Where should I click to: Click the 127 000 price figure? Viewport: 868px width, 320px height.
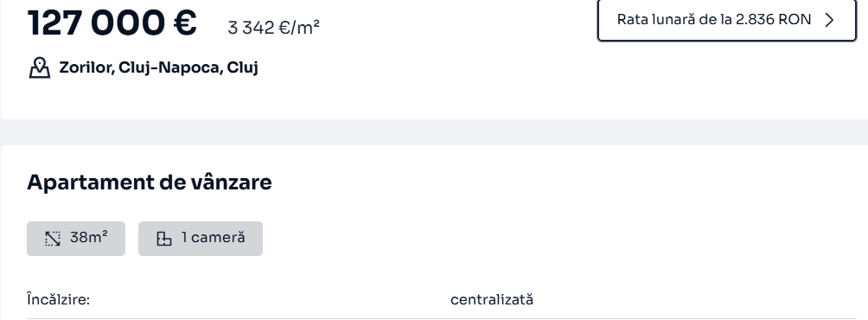click(96, 22)
